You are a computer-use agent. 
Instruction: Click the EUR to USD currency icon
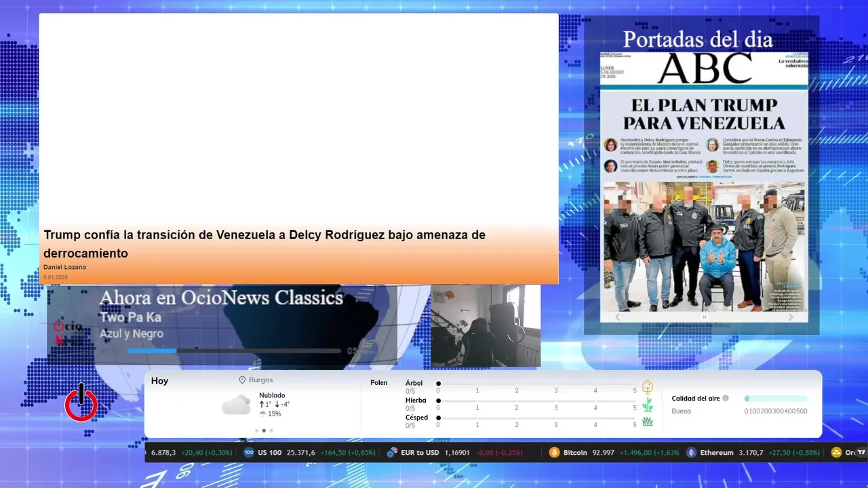(392, 452)
